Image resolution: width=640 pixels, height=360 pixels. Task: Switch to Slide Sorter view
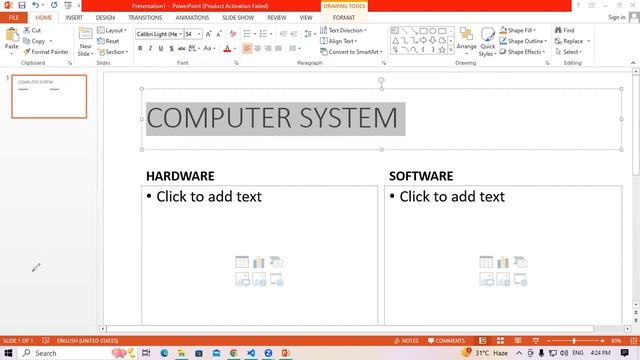click(x=500, y=341)
